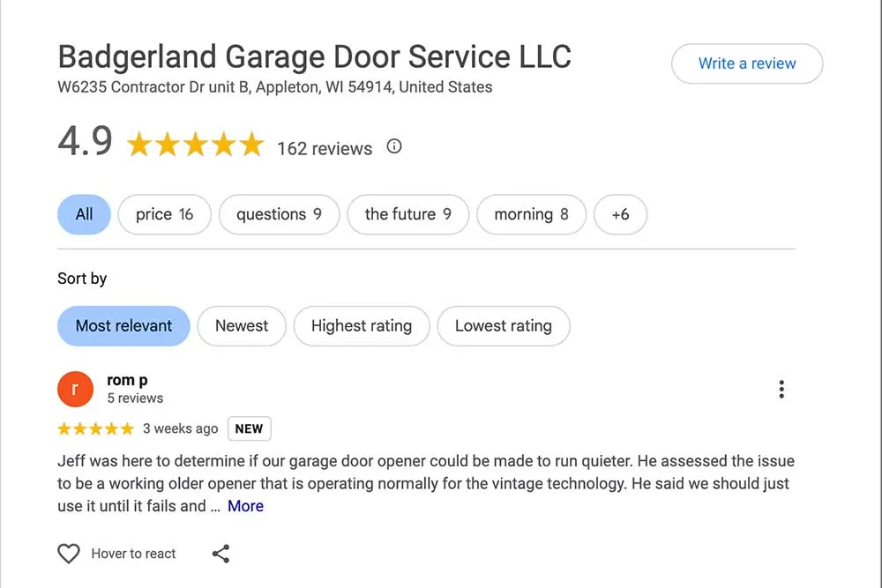882x588 pixels.
Task: Open the review options three-dot menu
Action: [781, 388]
